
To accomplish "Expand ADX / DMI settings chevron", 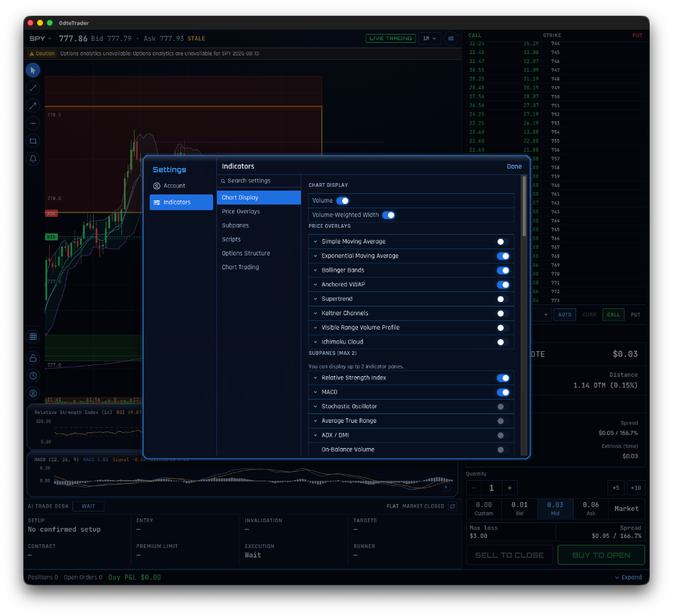I will 316,435.
